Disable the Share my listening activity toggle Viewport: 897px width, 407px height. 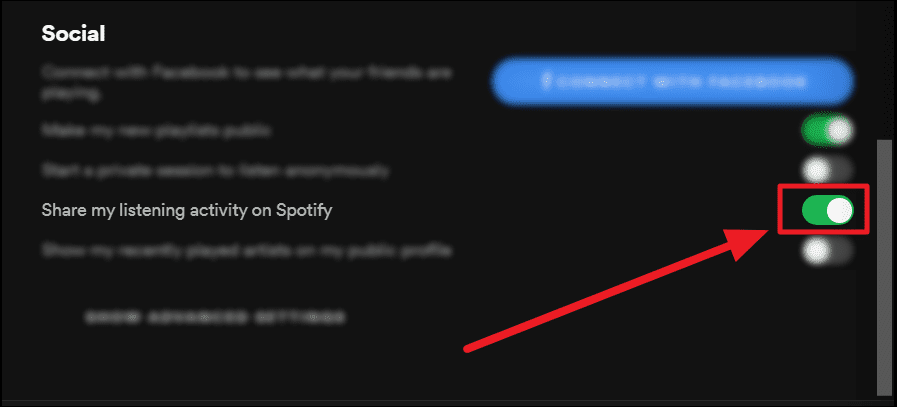click(x=828, y=211)
